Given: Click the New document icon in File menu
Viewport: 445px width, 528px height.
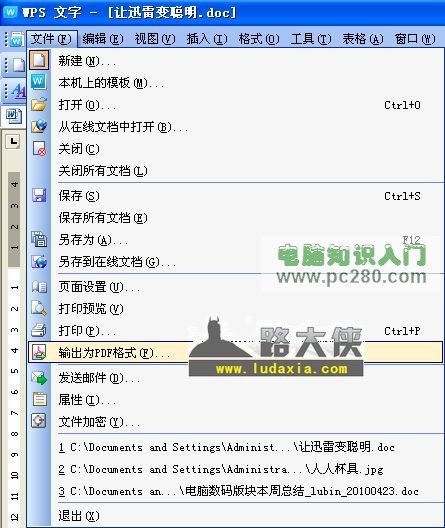Looking at the screenshot, I should [x=39, y=60].
